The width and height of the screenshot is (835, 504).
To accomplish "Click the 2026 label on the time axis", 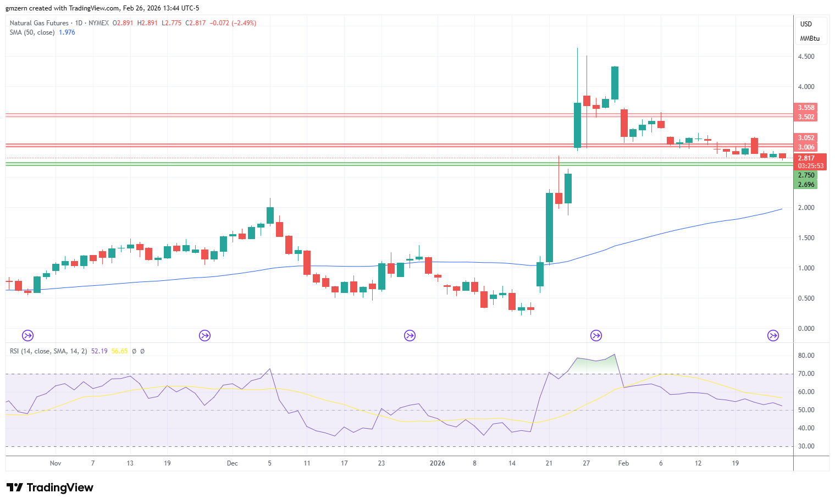I will point(438,463).
